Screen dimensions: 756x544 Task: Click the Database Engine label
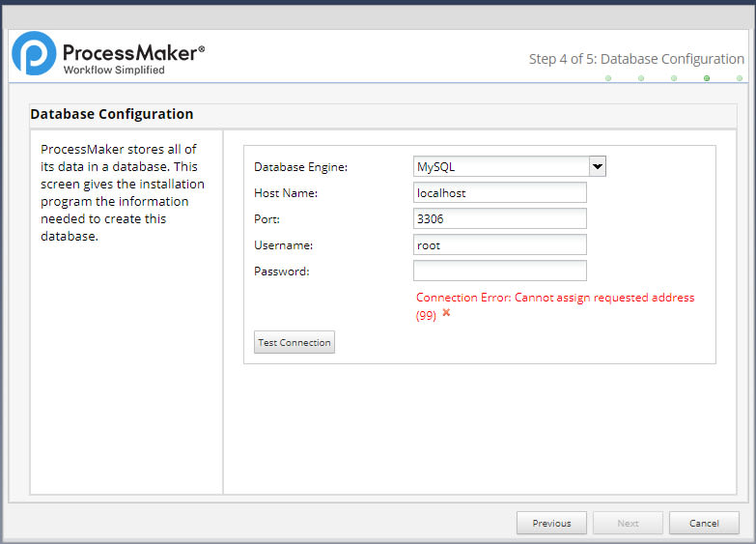pos(301,167)
